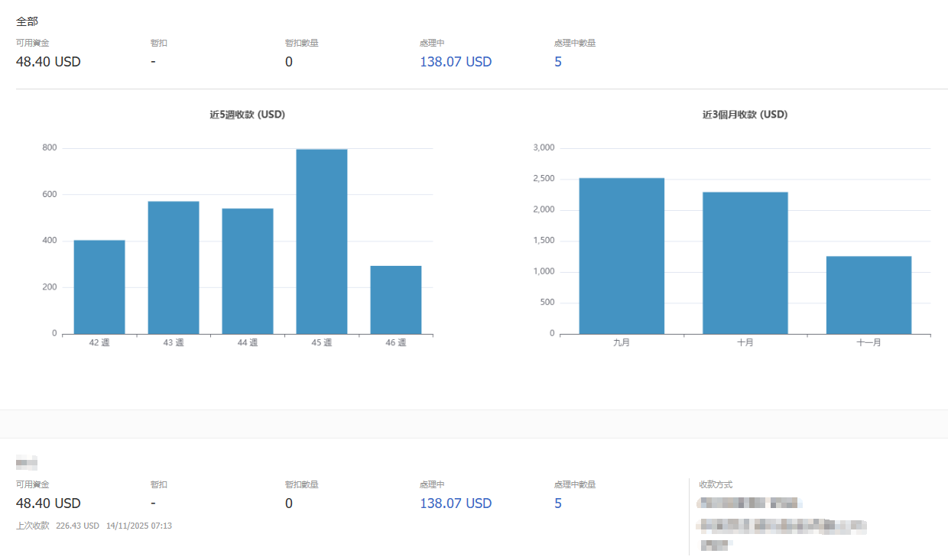948x560 pixels.
Task: Click the blurred payment method details under 收款方式
Action: tap(780, 526)
